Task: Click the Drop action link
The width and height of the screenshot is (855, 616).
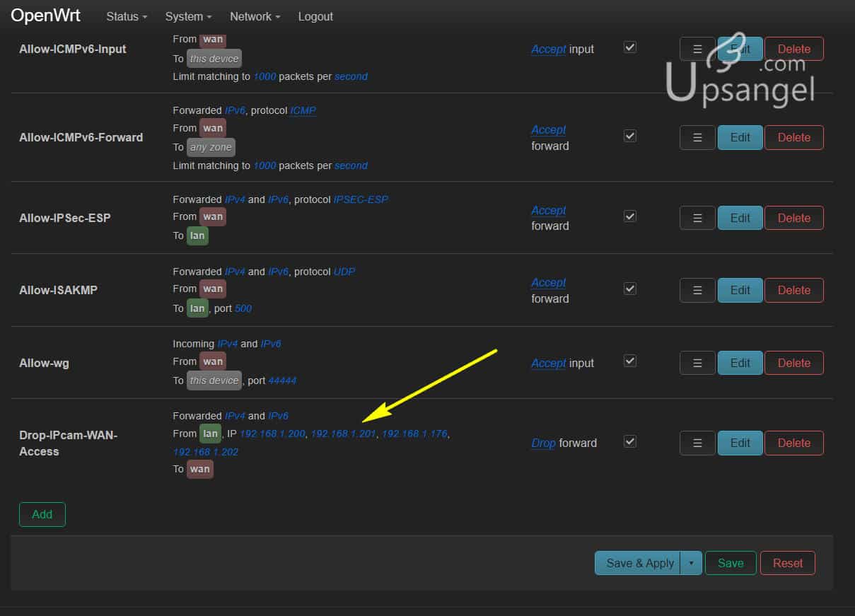Action: [543, 443]
